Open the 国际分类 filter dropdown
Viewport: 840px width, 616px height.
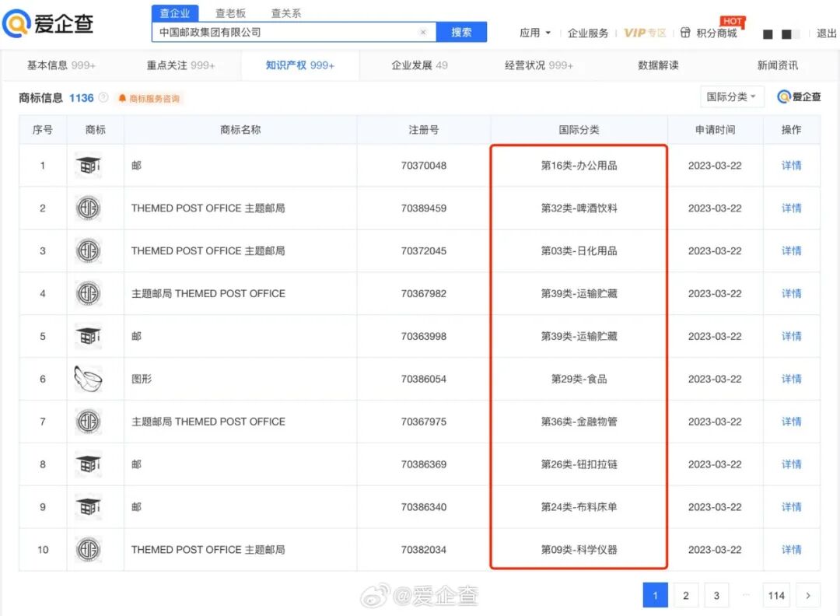(732, 96)
